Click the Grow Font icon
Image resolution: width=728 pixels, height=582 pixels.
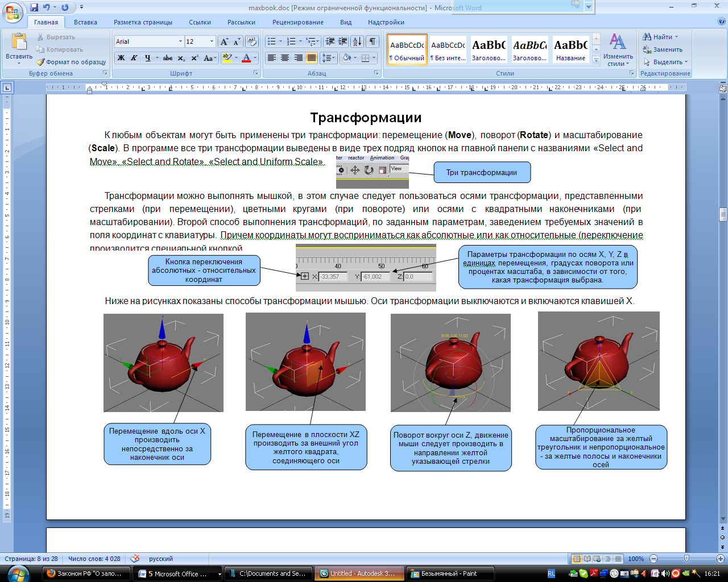[224, 41]
